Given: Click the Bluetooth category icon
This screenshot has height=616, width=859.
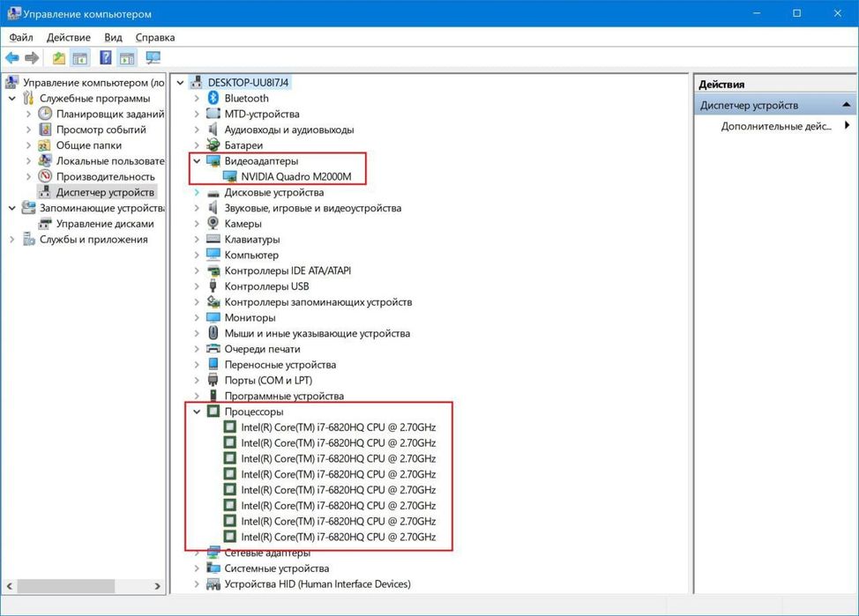Looking at the screenshot, I should click(x=213, y=98).
